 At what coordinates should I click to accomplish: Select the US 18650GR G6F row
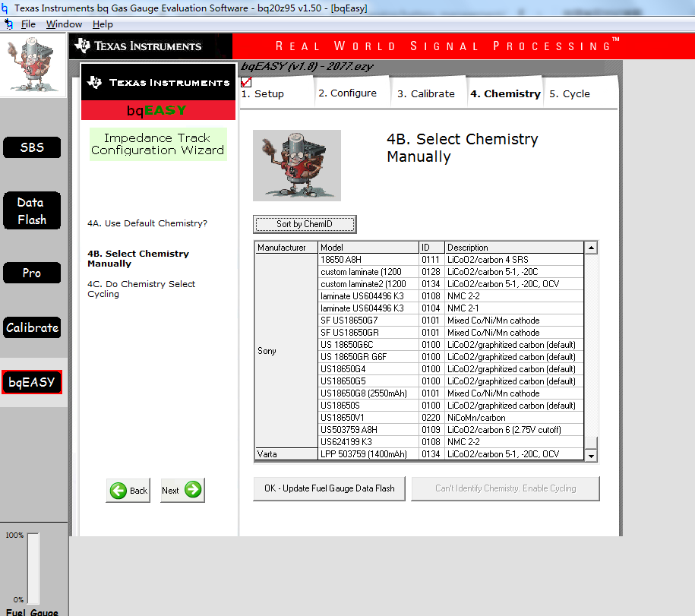450,357
